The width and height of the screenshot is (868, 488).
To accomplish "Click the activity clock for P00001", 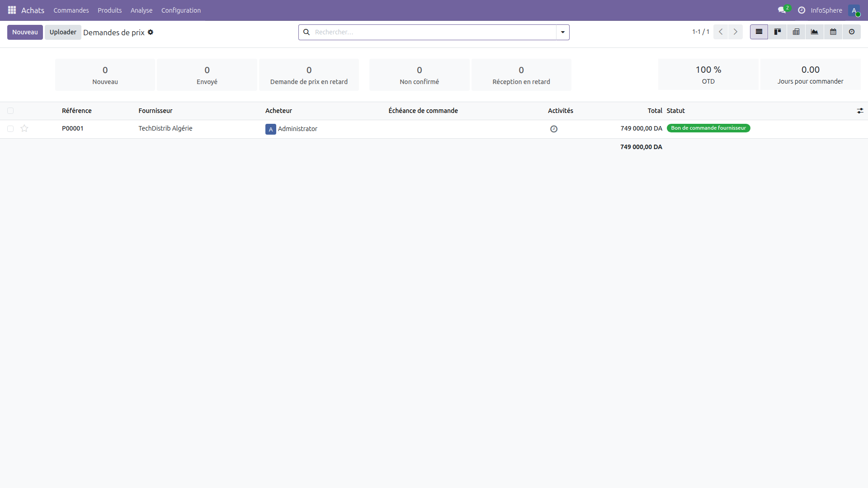I will click(554, 129).
